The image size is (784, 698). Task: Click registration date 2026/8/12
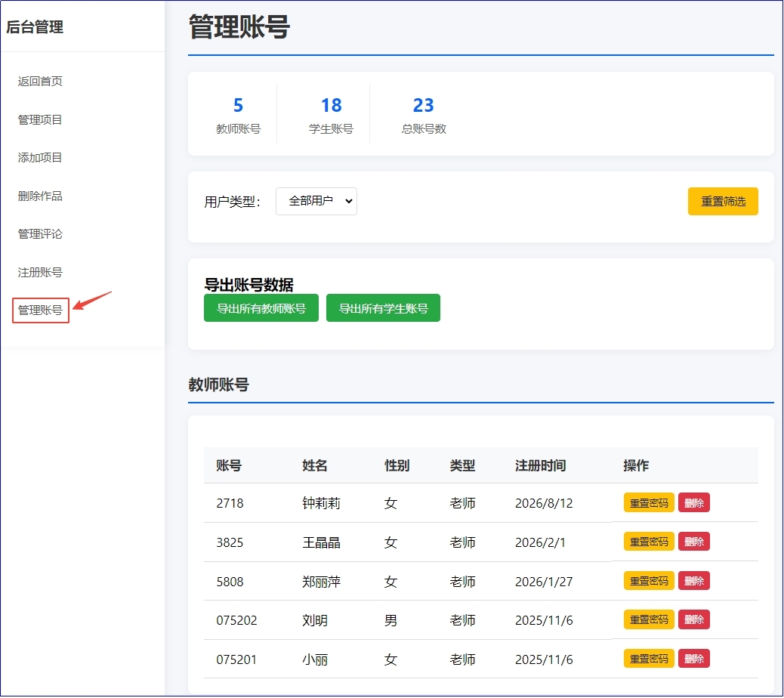[x=544, y=503]
